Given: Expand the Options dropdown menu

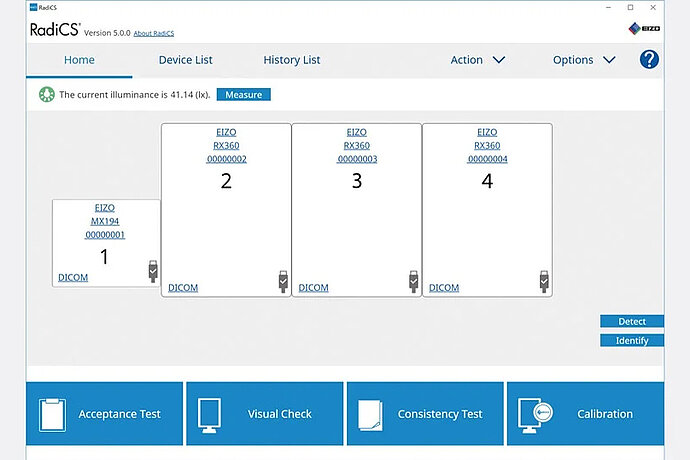Looking at the screenshot, I should pyautogui.click(x=584, y=60).
